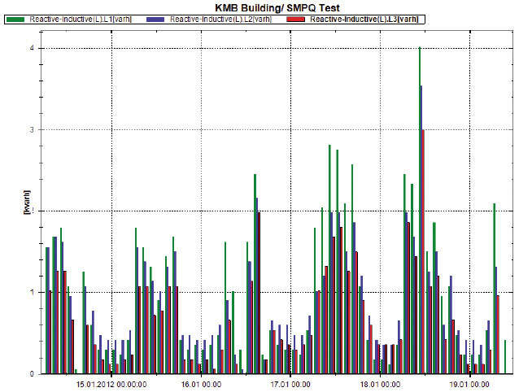The height and width of the screenshot is (392, 532).
Task: Click the y-axis tick value 1
Action: pos(33,292)
